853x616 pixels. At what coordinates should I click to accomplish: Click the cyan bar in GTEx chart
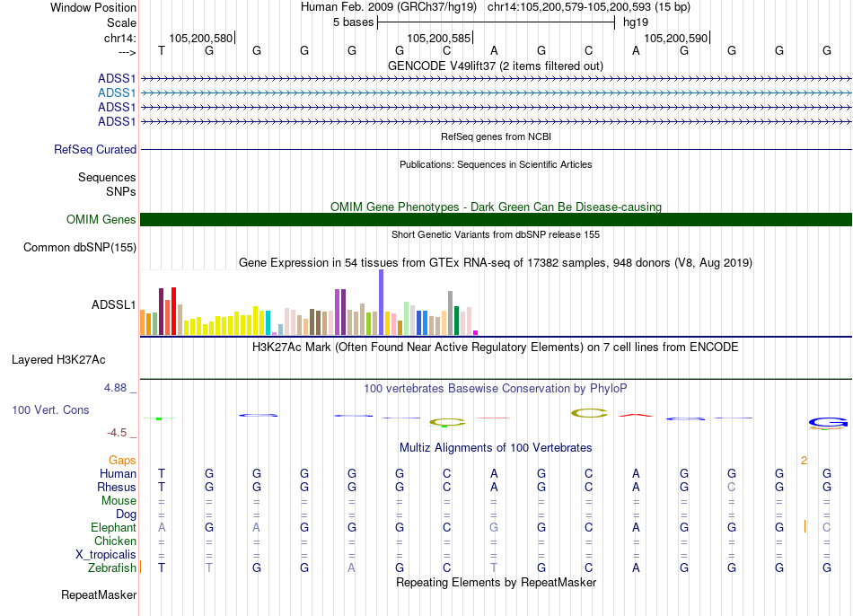pos(268,322)
